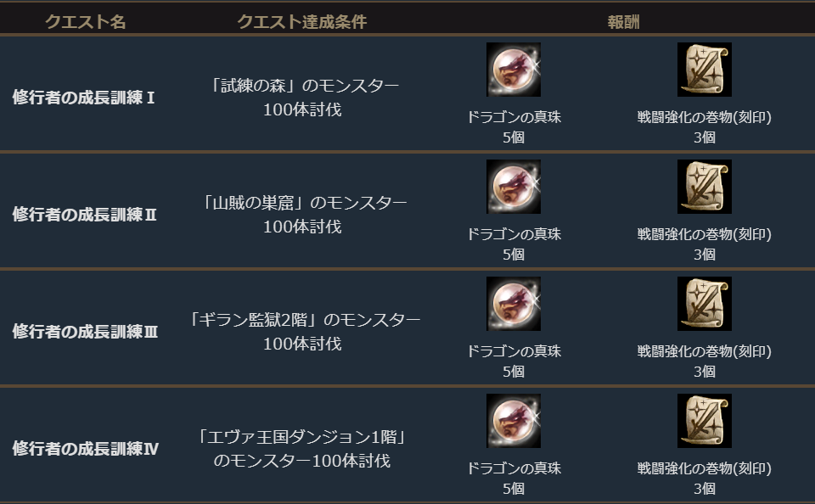Click Dragon Pearl icon in training III row
Image resolution: width=815 pixels, height=504 pixels.
pyautogui.click(x=514, y=304)
